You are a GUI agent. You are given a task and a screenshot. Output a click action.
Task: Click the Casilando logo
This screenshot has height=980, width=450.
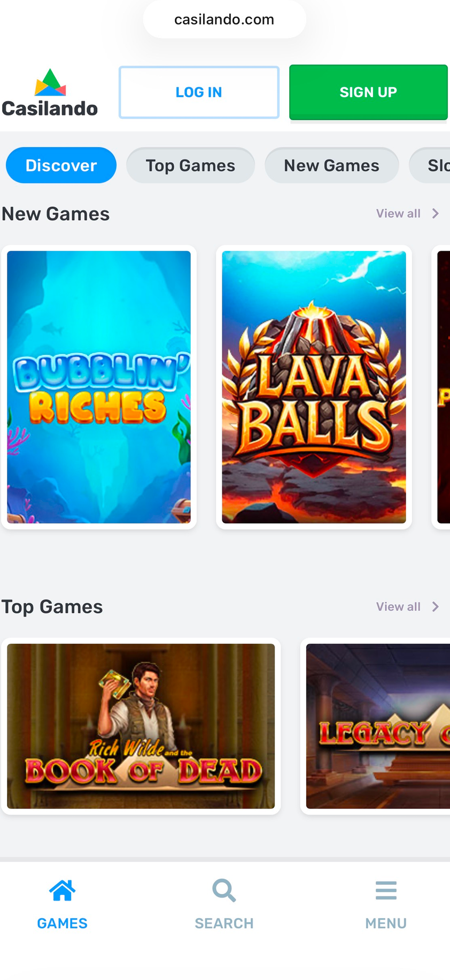coord(50,93)
